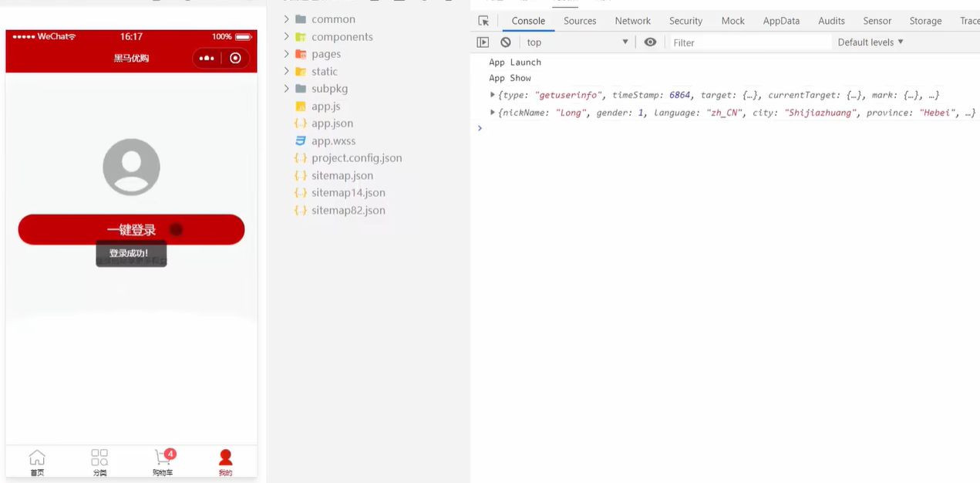Switch to the Network tab

633,21
